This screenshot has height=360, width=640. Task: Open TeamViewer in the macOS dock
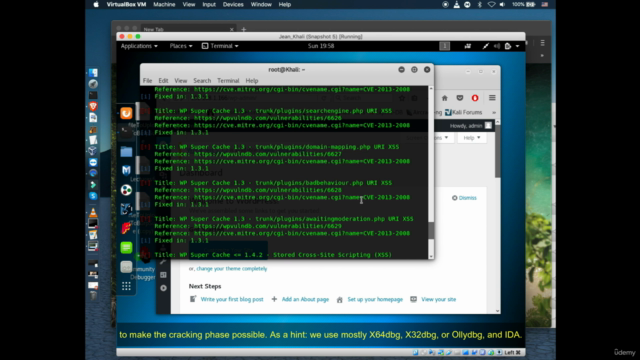[93, 162]
